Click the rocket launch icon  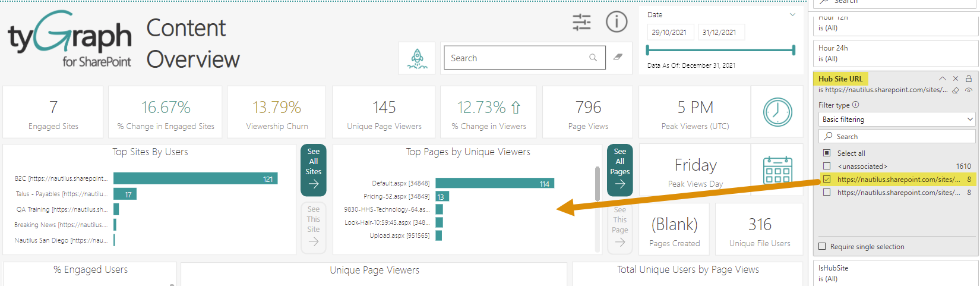417,58
